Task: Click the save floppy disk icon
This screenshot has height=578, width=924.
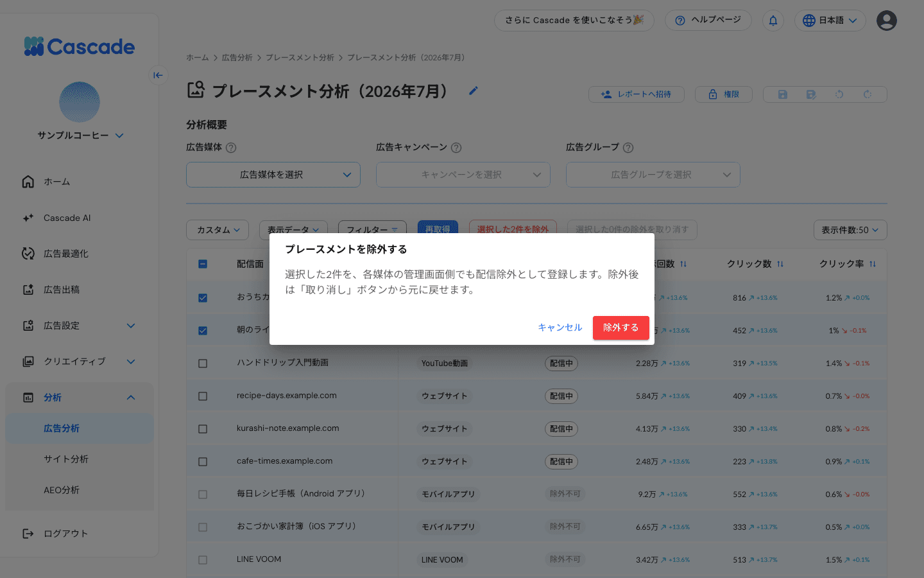Action: pyautogui.click(x=783, y=94)
